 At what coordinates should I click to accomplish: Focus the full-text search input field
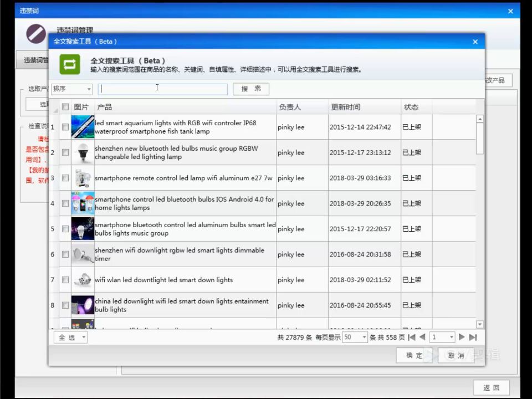tap(163, 89)
